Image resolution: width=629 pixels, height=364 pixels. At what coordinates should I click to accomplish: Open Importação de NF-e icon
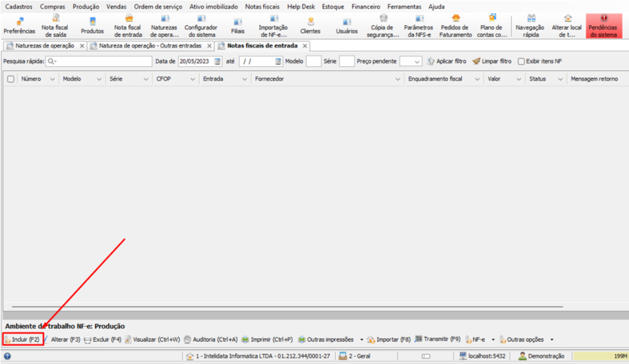pos(273,25)
